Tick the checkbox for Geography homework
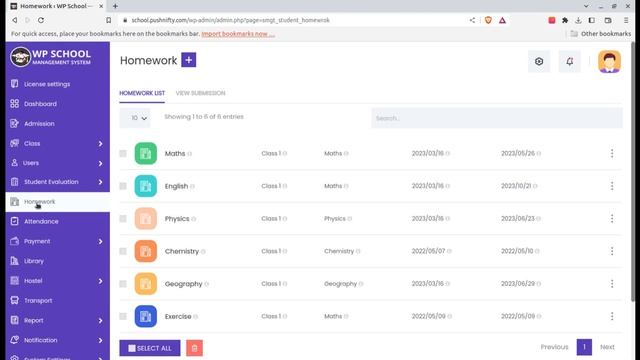The image size is (640, 360). (x=123, y=284)
